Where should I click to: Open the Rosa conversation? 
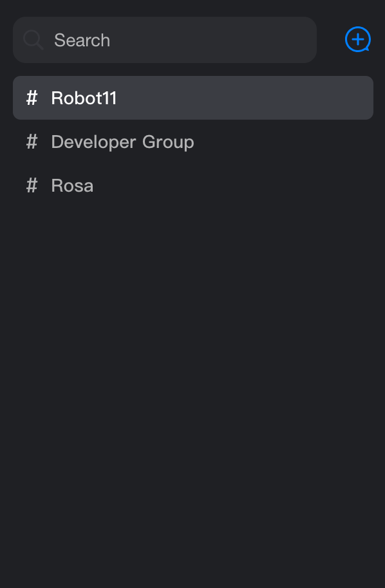(193, 185)
